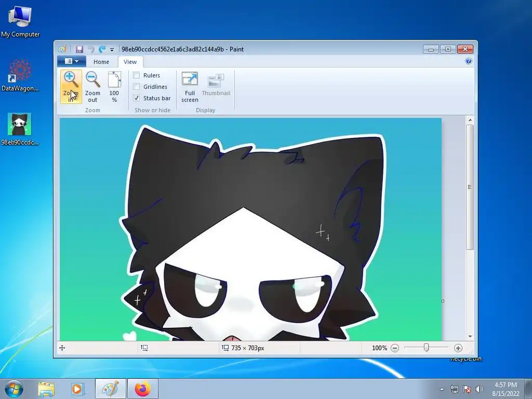Reset view with the 100% button
This screenshot has width=532, height=399.
pyautogui.click(x=114, y=87)
